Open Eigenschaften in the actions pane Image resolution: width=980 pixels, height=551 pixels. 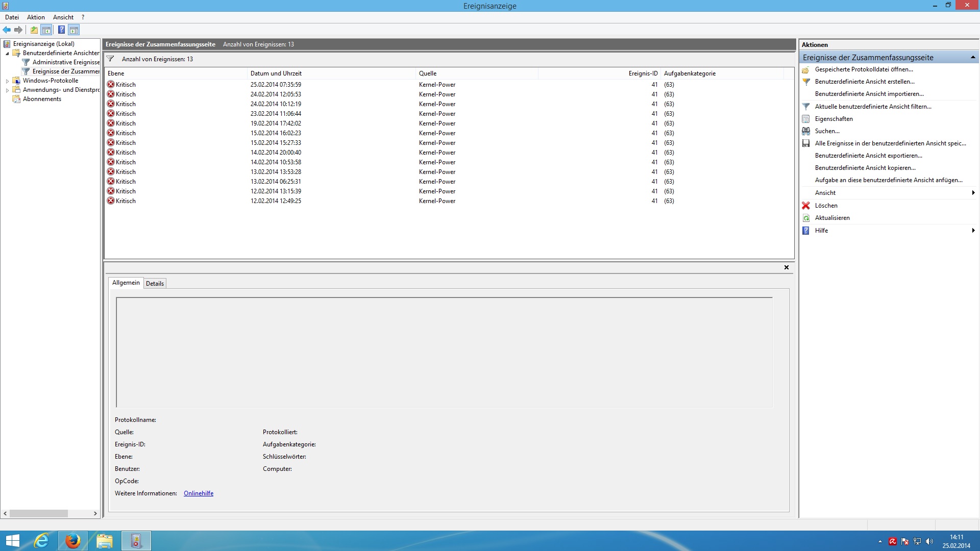[834, 119]
